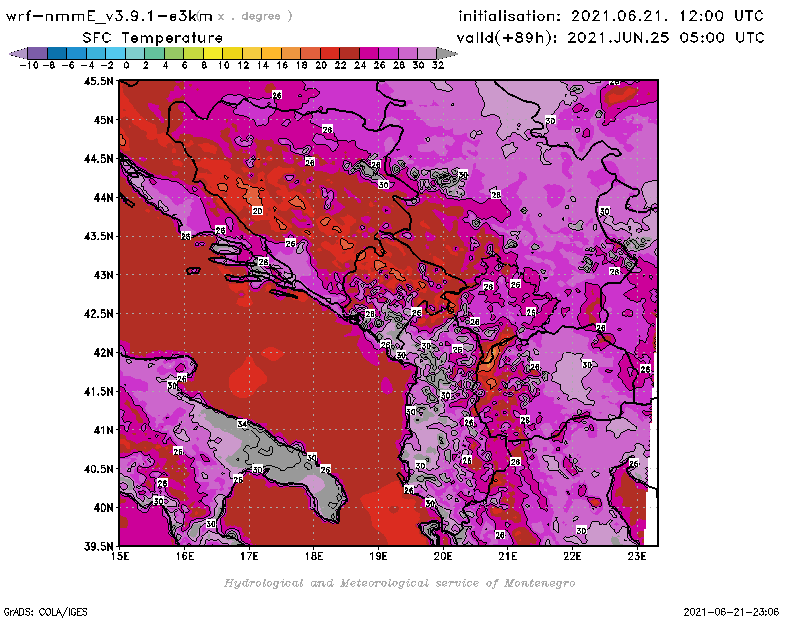Click the '22E' longitude axis label
This screenshot has width=800, height=618.
tap(572, 556)
